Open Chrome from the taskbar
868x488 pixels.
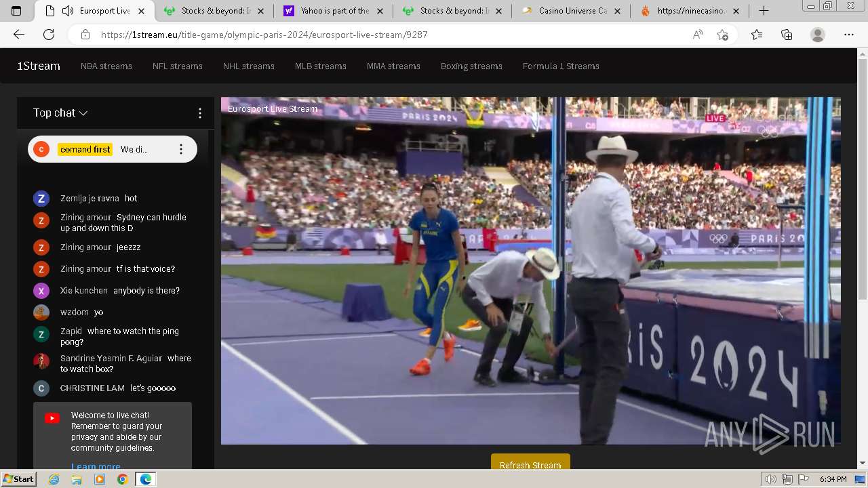[x=122, y=479]
